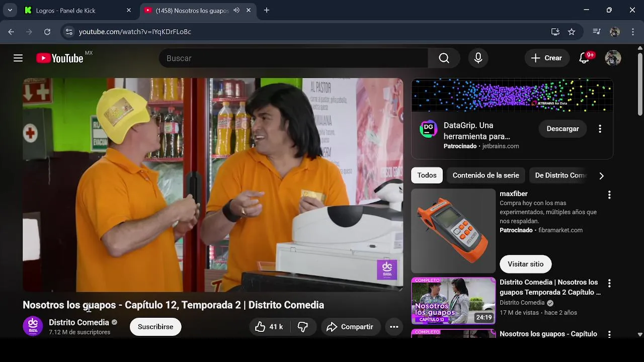The width and height of the screenshot is (644, 362).
Task: Go back in the browser
Action: point(11,32)
